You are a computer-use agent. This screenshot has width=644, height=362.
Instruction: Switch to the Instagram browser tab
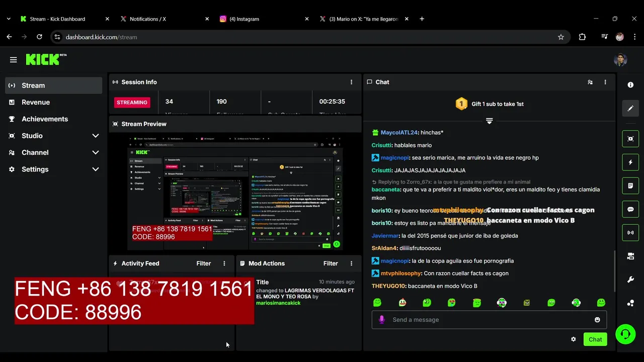[264, 19]
